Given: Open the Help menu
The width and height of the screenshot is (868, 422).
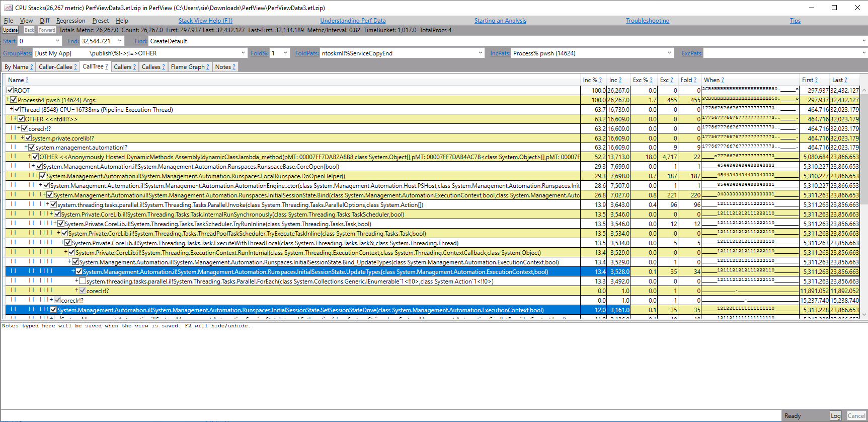Looking at the screenshot, I should [x=122, y=21].
